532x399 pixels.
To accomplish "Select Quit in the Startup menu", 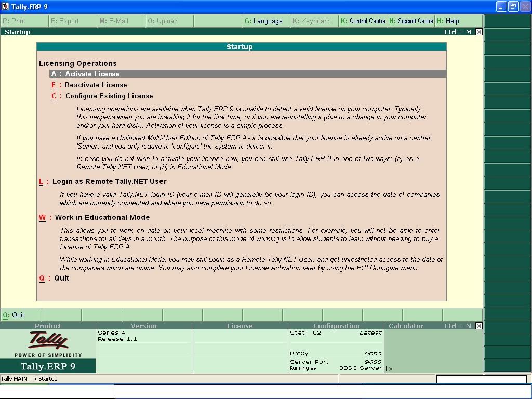I will click(54, 278).
